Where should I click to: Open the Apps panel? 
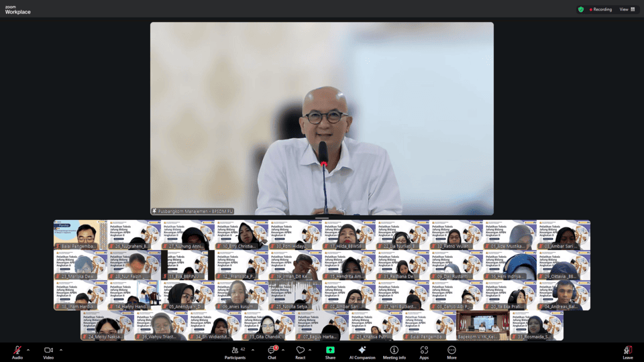424,351
